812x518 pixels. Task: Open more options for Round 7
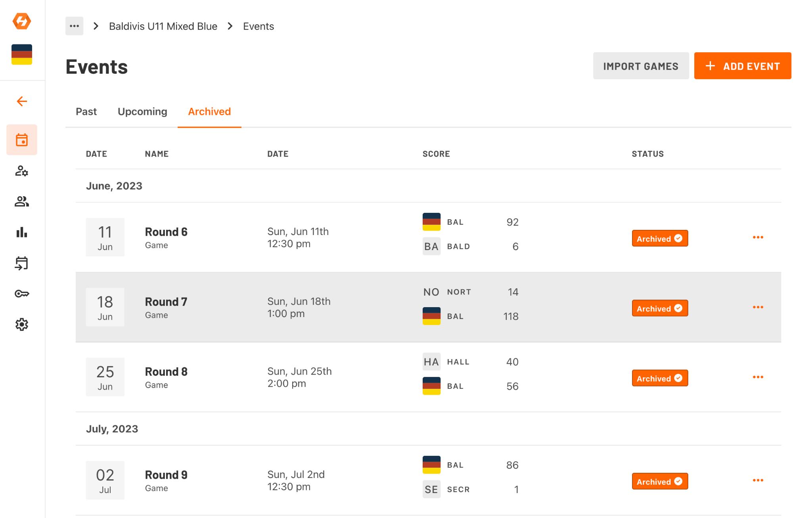[x=758, y=307]
